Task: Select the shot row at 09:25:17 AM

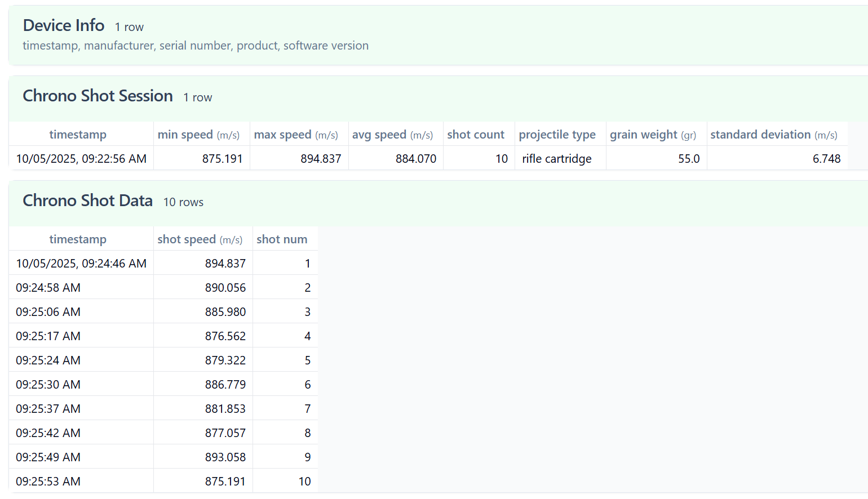Action: coord(48,336)
